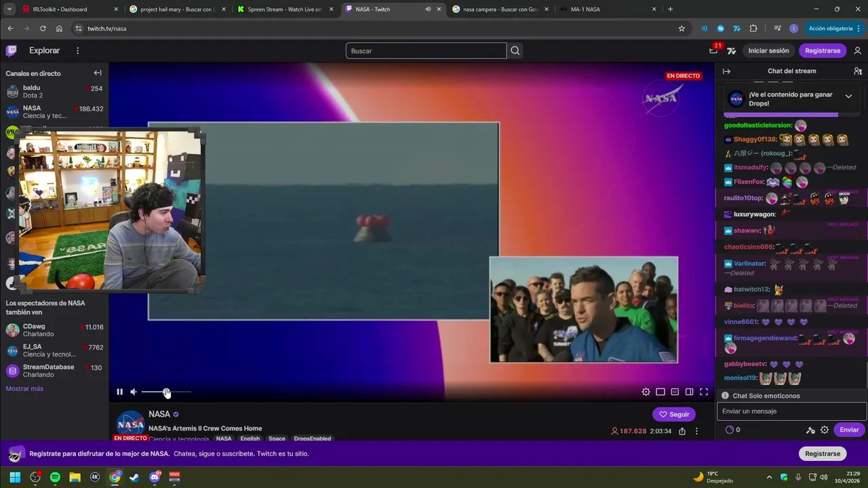Open a new browser tab

click(x=670, y=9)
